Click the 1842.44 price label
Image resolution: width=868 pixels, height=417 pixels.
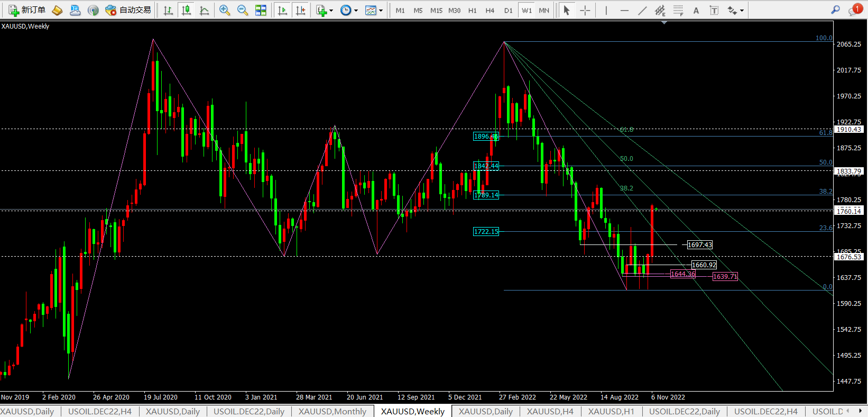coord(486,166)
